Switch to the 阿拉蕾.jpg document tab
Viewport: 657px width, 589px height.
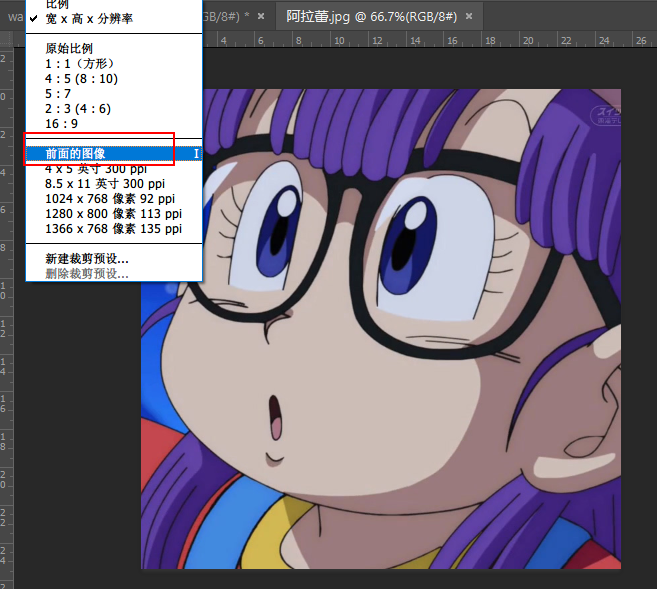click(372, 16)
